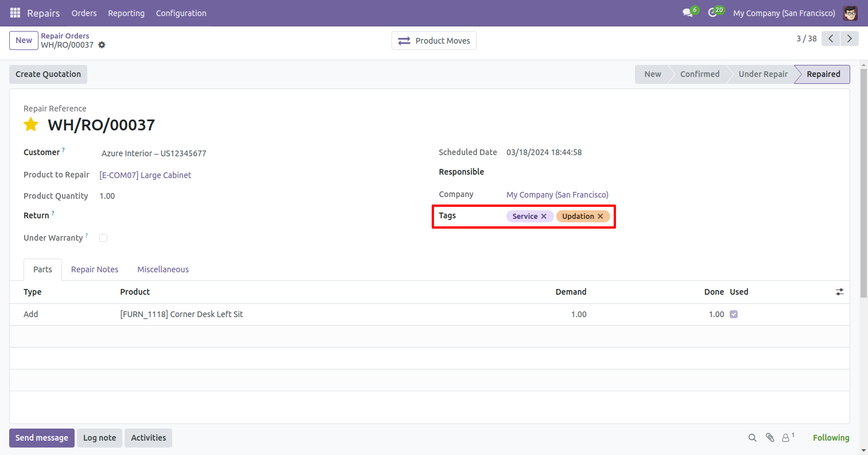Click the gear icon beside WH/RO/00037
Viewport: 868px width, 455px height.
[x=102, y=45]
